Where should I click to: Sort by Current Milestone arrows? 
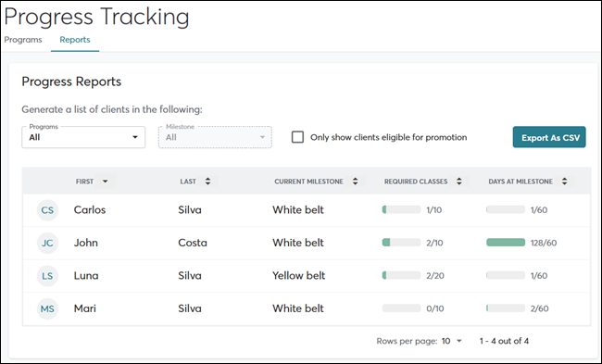click(355, 182)
